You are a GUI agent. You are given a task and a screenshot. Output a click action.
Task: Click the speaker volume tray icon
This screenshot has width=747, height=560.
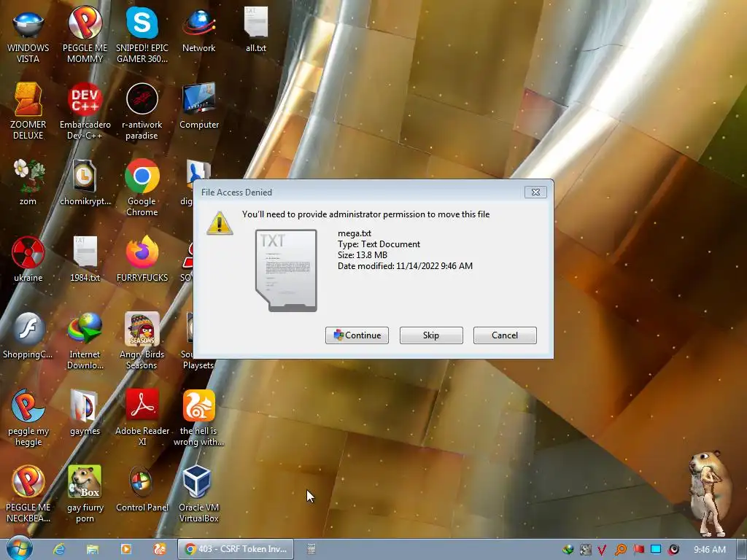pyautogui.click(x=673, y=550)
